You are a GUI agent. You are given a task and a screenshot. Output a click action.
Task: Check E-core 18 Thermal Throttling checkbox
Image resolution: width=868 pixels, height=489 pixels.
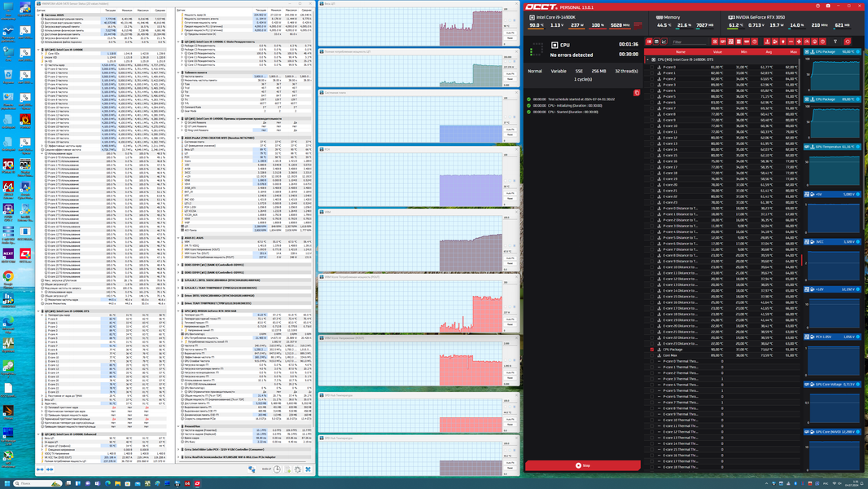pos(651,467)
